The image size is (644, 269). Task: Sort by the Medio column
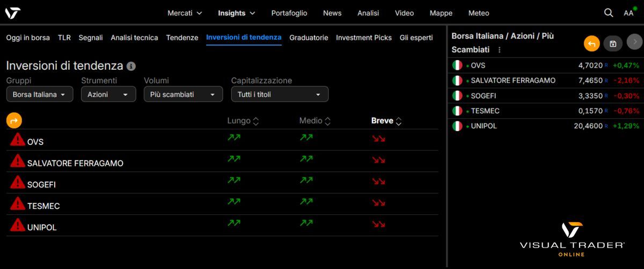315,121
